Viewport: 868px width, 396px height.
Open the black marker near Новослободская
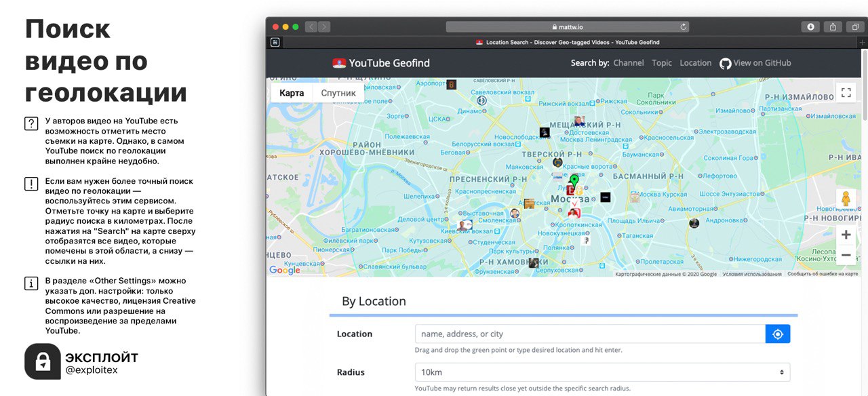(545, 132)
